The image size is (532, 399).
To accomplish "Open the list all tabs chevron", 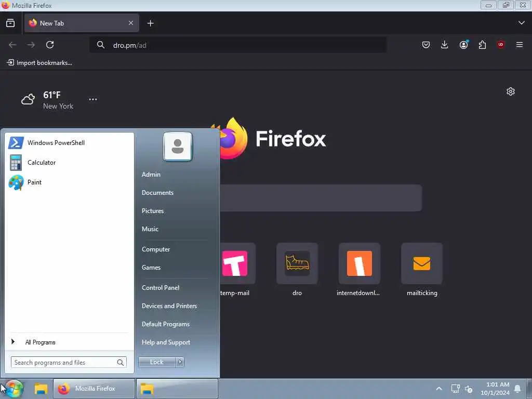I will coord(522,23).
